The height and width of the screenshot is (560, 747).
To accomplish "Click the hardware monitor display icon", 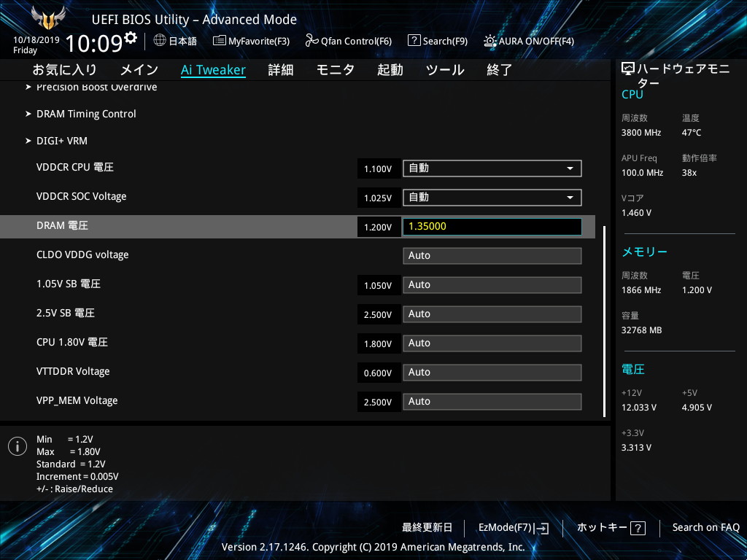I will pos(628,69).
